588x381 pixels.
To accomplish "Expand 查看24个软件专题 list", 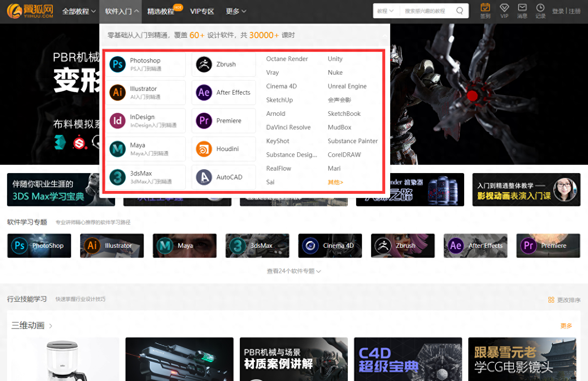I will pos(294,271).
